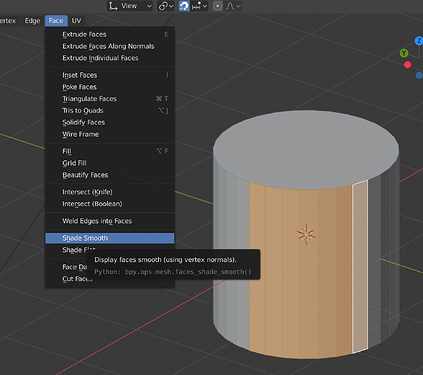Select Beautify Faces
Viewport: 423px width, 375px height.
[x=110, y=175]
